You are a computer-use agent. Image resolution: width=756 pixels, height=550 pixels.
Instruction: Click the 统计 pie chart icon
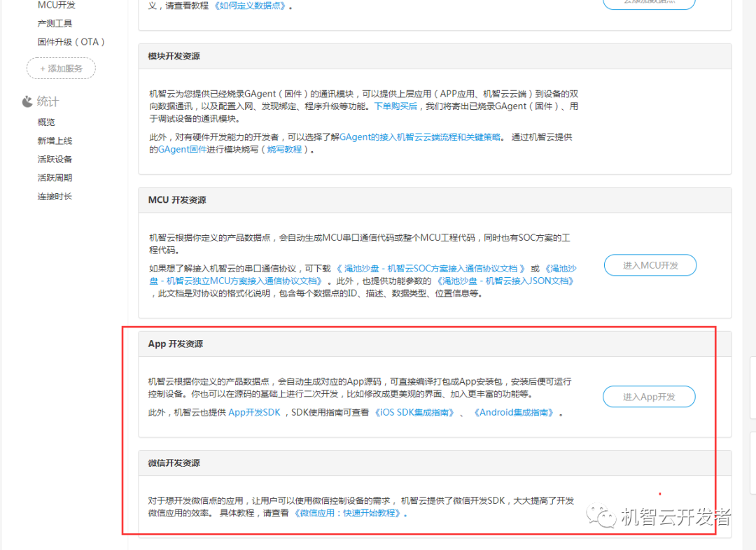(27, 101)
